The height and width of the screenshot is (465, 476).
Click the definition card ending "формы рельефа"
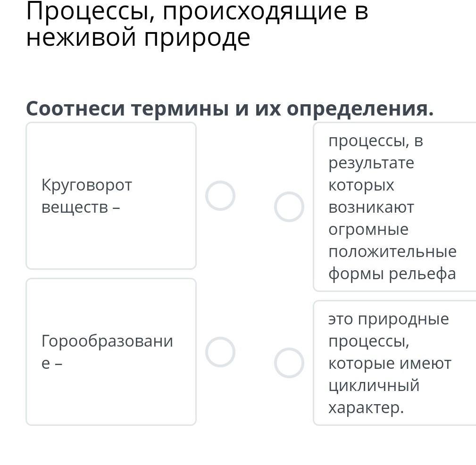click(394, 207)
